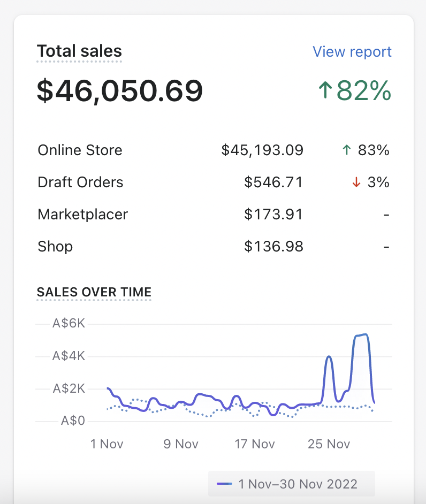Click the 17 Nov date label
This screenshot has height=504, width=426.
pyautogui.click(x=255, y=444)
